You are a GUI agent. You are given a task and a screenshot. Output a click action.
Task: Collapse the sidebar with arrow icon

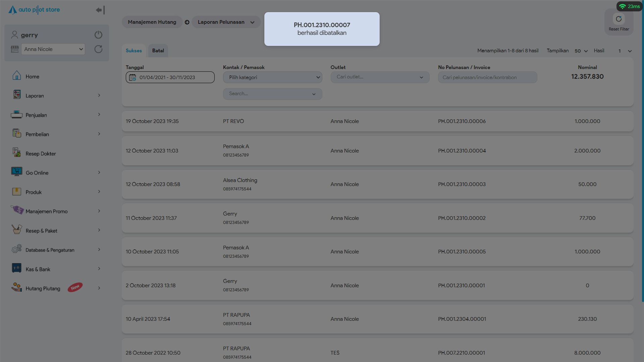click(100, 10)
